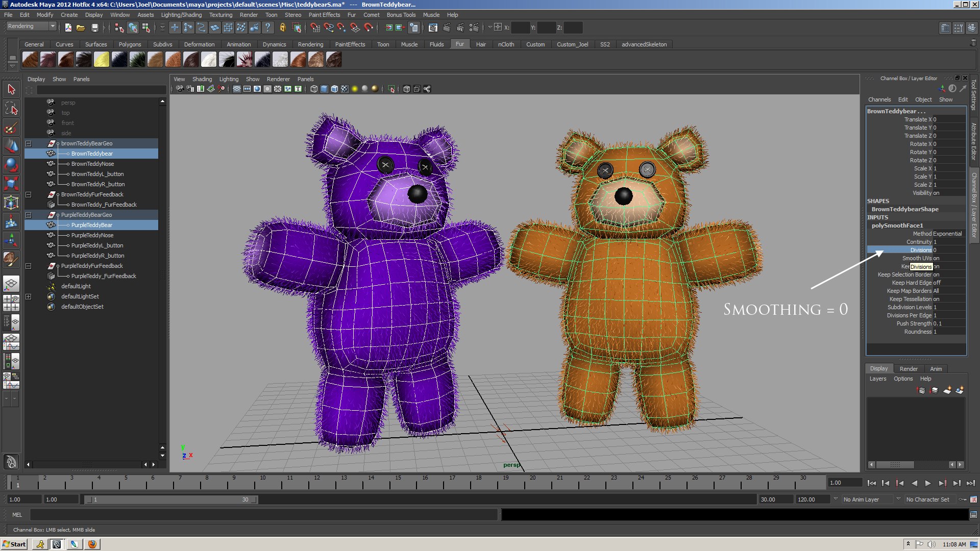The width and height of the screenshot is (980, 551).
Task: Open shelf options arrow below shelf tabs
Action: coord(12,66)
